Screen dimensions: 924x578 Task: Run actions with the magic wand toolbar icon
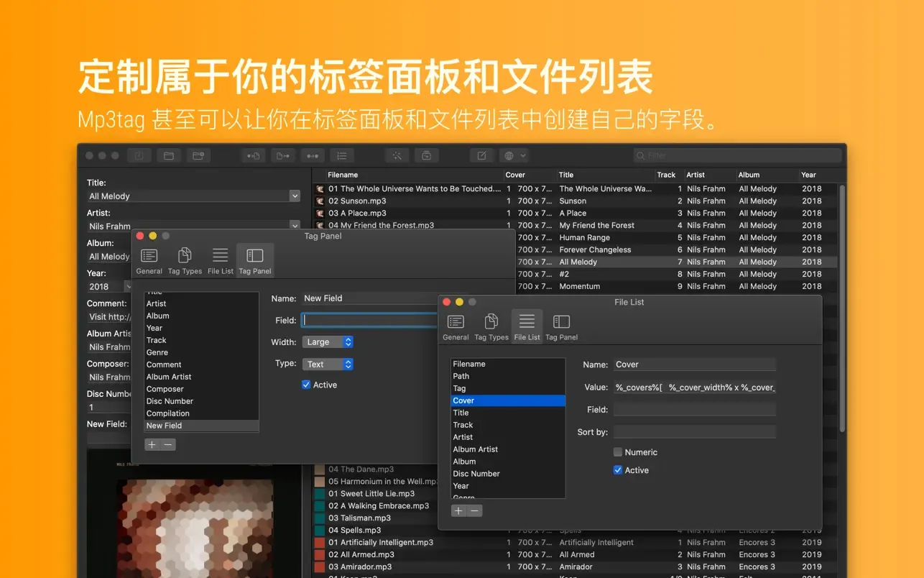tap(397, 155)
